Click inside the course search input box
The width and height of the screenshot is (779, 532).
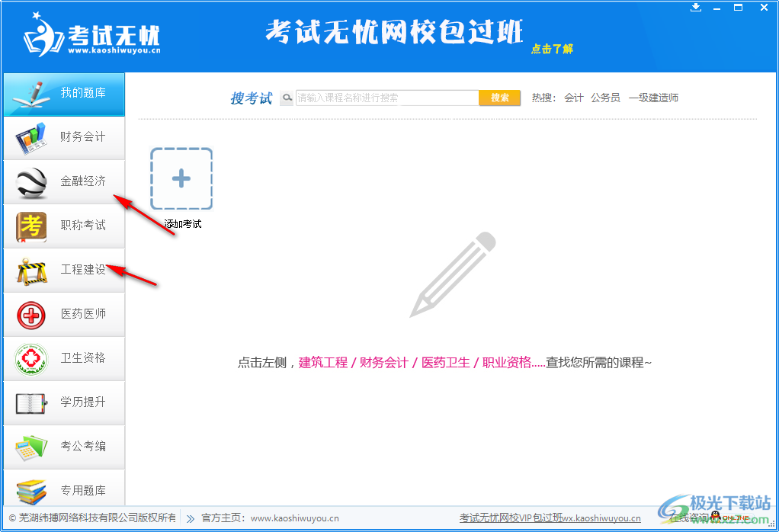381,98
